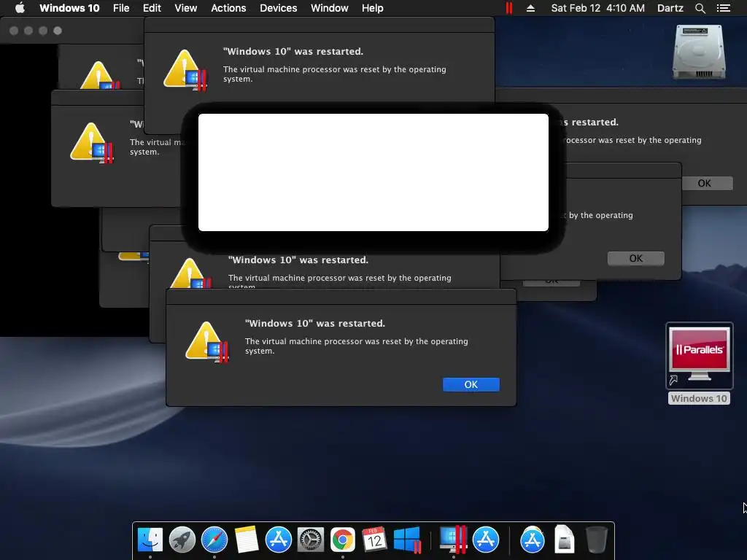This screenshot has height=560, width=747.
Task: Open the Apple menu
Action: (x=20, y=8)
